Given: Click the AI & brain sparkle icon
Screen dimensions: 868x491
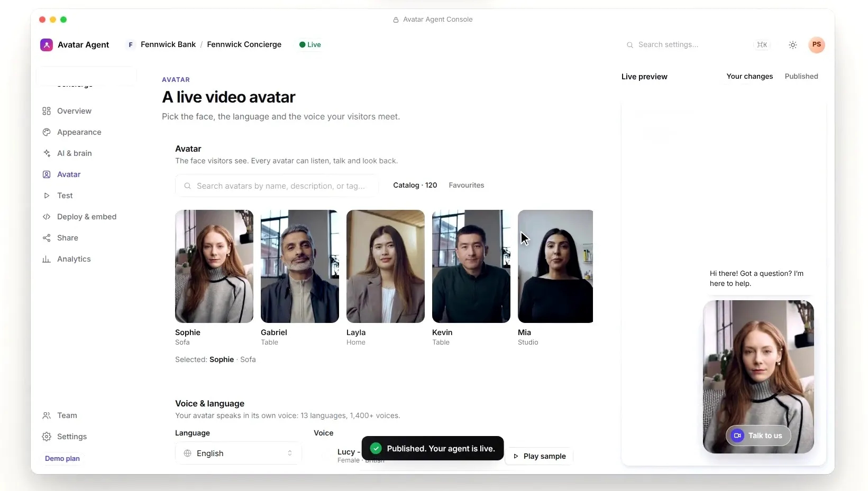Looking at the screenshot, I should click(x=47, y=153).
